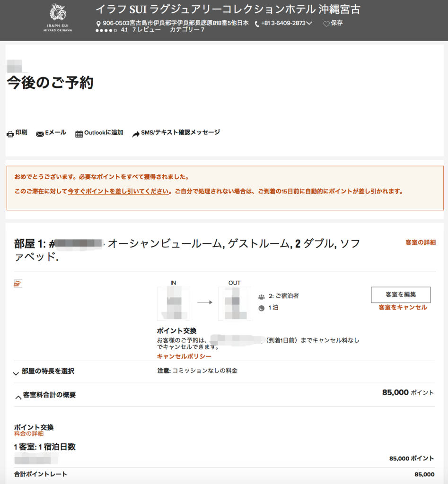Click the 部屋 1 room title heading
Viewport: 448px width, 484px height.
click(187, 250)
